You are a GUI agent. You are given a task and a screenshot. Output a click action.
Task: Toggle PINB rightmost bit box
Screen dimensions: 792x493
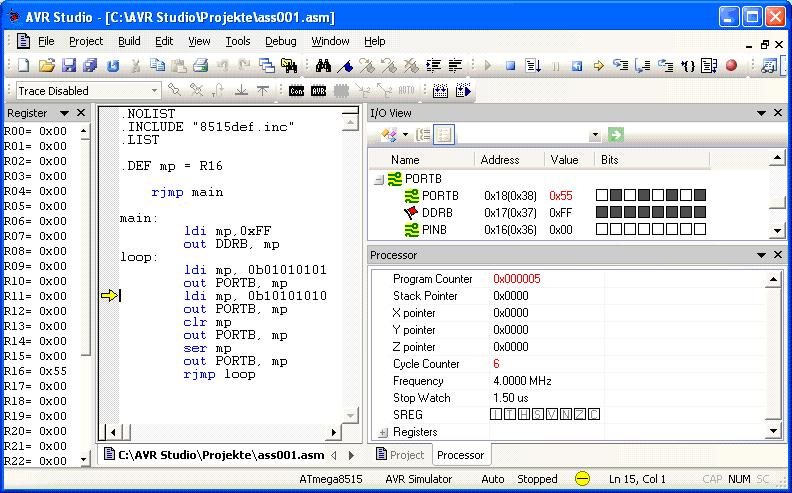pyautogui.click(x=700, y=229)
